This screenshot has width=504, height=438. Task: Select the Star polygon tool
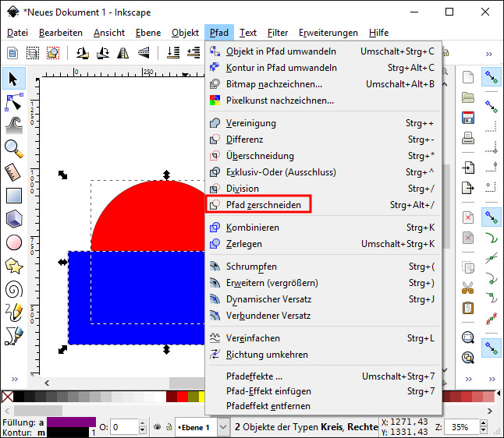[x=14, y=267]
